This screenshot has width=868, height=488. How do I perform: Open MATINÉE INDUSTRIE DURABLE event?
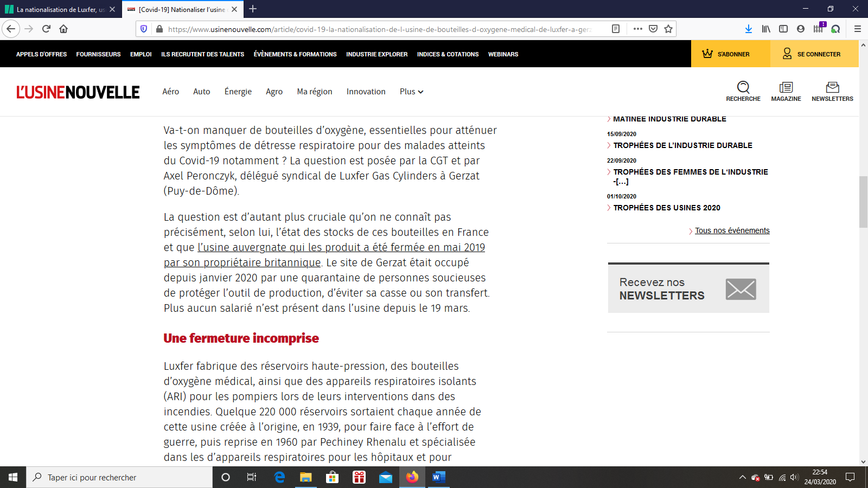click(x=669, y=119)
